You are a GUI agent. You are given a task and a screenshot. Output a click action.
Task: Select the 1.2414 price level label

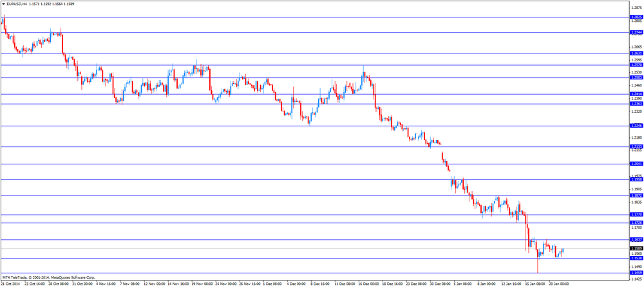636,94
